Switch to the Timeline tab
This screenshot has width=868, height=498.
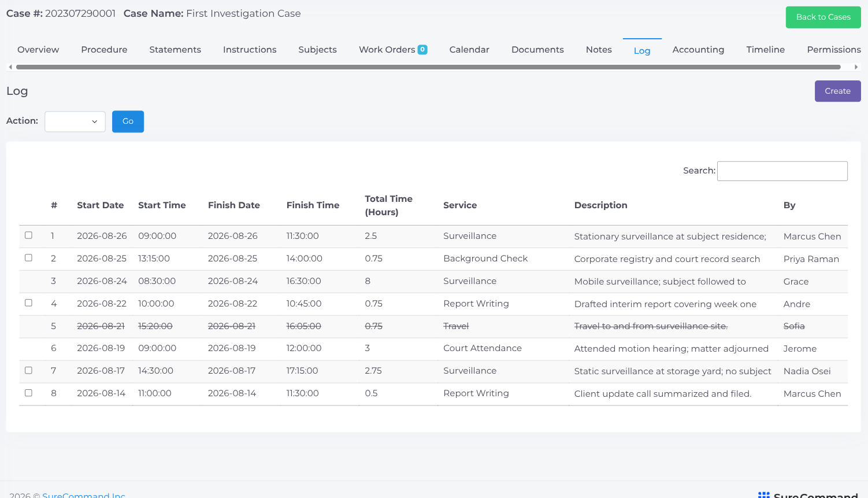(x=765, y=50)
